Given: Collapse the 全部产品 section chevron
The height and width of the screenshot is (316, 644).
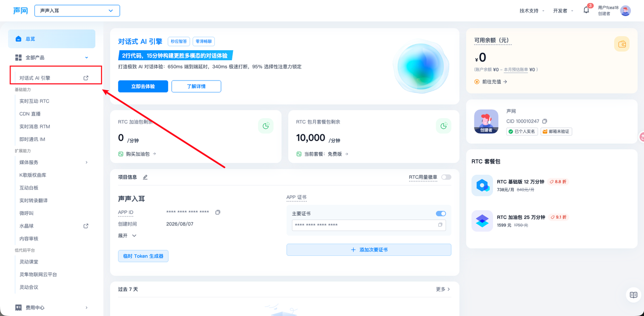Looking at the screenshot, I should (x=87, y=58).
